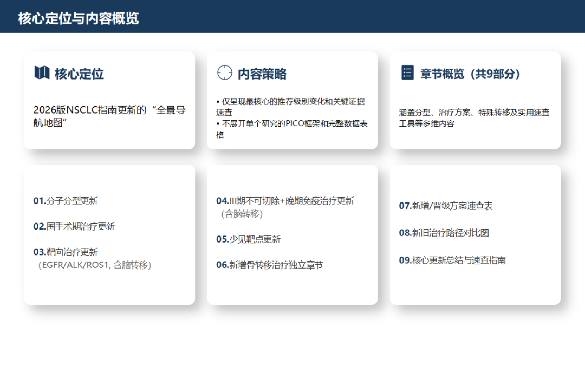The width and height of the screenshot is (585, 392).
Task: Click chapter 03.靶向治疗更新
Action: pos(66,252)
